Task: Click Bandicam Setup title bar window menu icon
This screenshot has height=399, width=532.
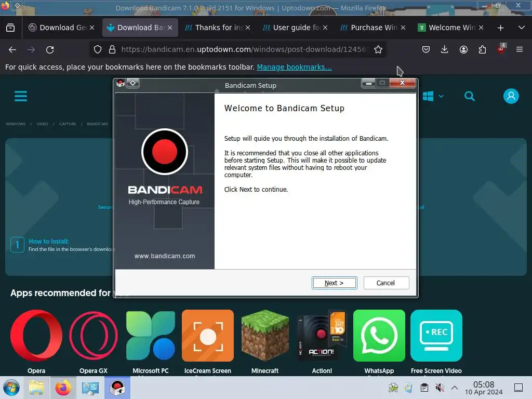Action: pos(121,83)
